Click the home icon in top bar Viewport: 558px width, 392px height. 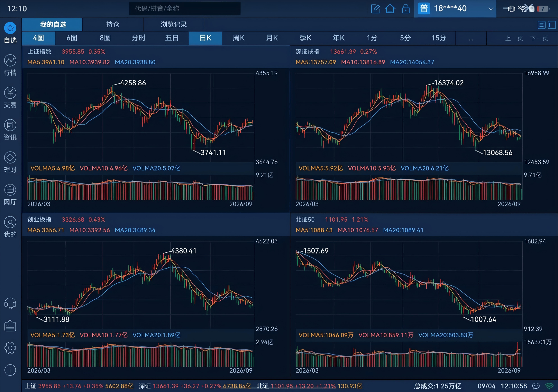click(390, 9)
